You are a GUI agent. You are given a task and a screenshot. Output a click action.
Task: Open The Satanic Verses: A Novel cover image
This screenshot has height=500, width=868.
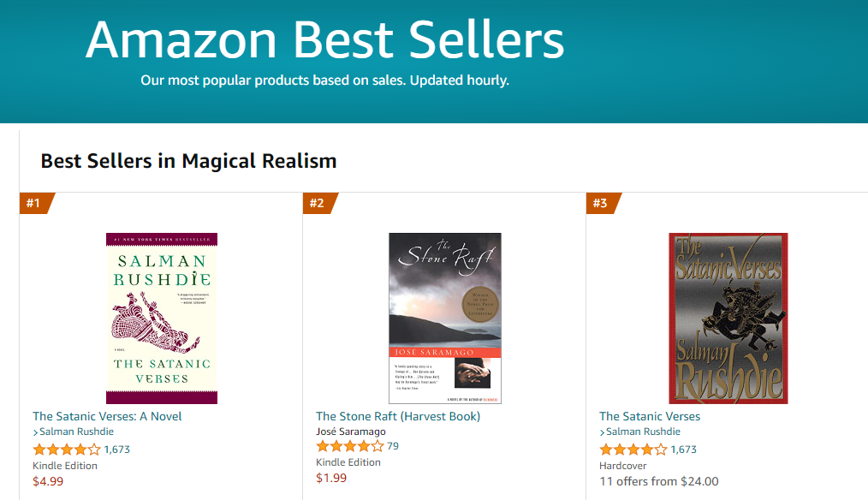[162, 318]
